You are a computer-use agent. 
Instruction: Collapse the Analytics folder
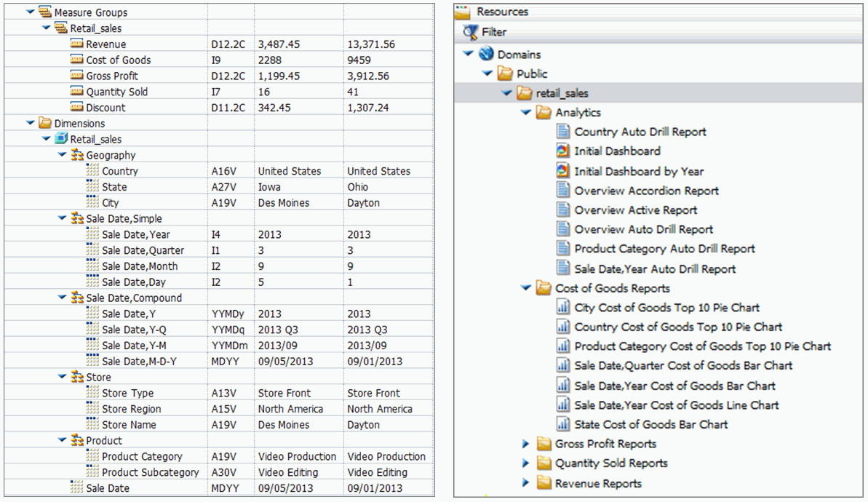[x=526, y=113]
